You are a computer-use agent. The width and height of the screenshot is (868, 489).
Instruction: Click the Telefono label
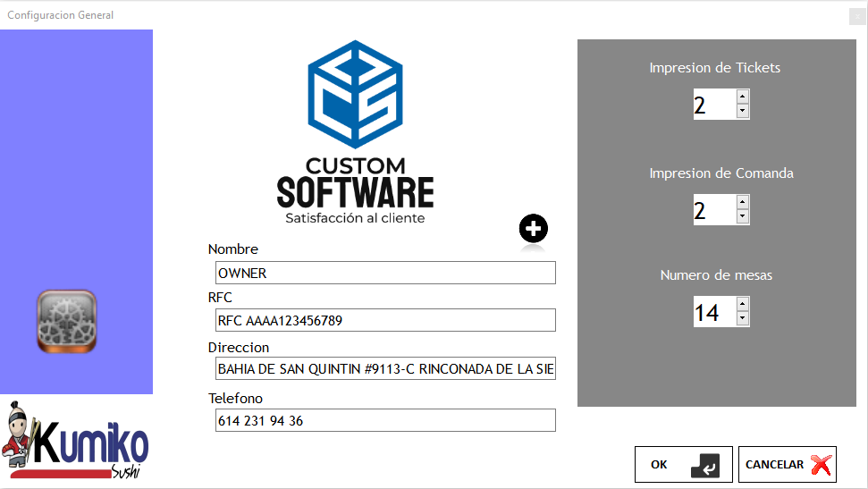pyautogui.click(x=235, y=398)
